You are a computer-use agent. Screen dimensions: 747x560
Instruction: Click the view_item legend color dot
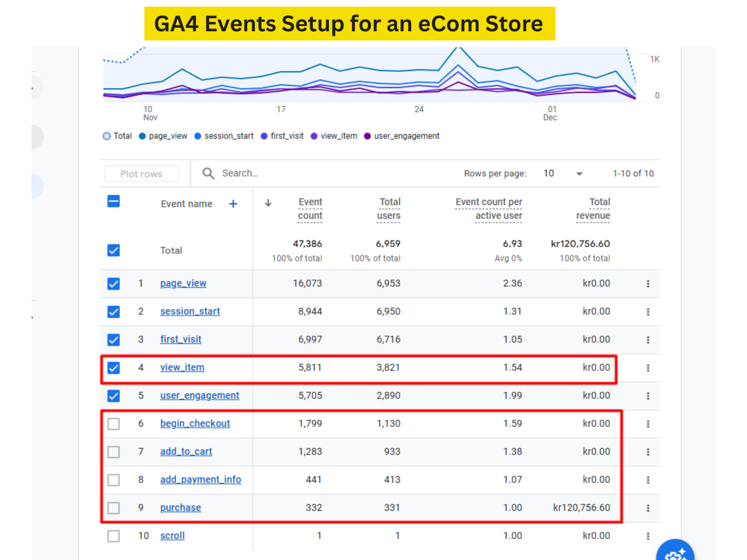(x=314, y=136)
